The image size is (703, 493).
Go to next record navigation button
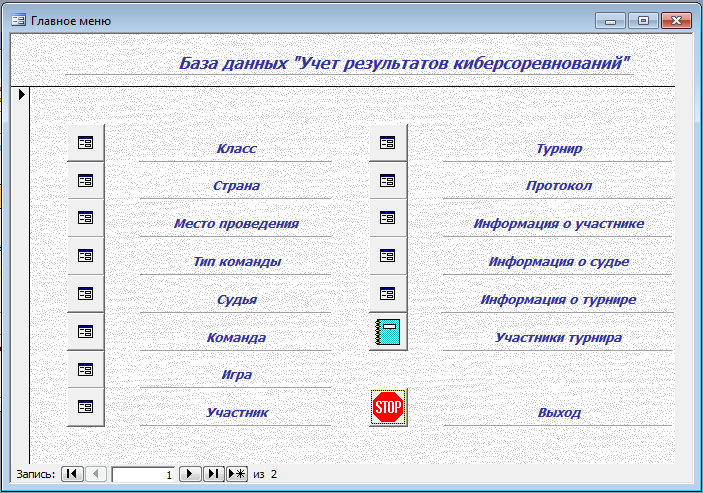[x=190, y=474]
